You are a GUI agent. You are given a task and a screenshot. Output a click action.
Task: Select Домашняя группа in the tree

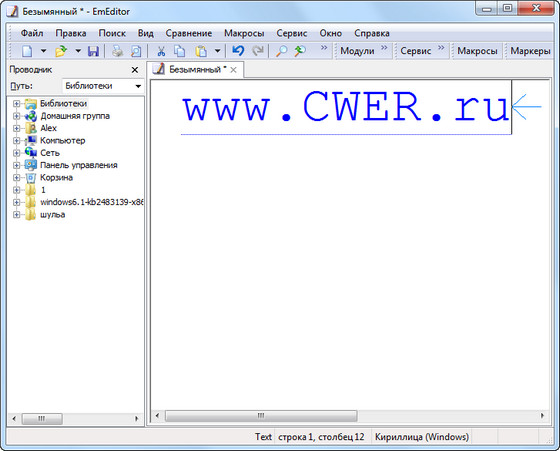click(x=75, y=116)
